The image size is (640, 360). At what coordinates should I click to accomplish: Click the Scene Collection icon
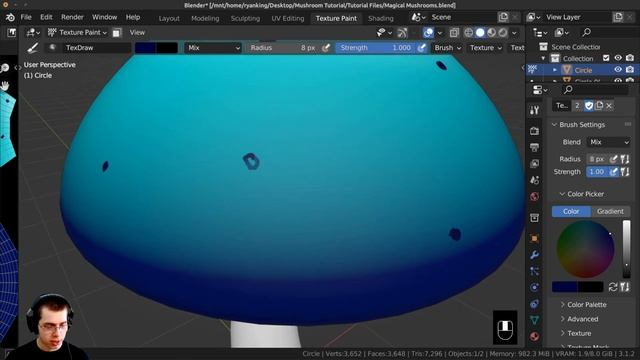point(543,47)
